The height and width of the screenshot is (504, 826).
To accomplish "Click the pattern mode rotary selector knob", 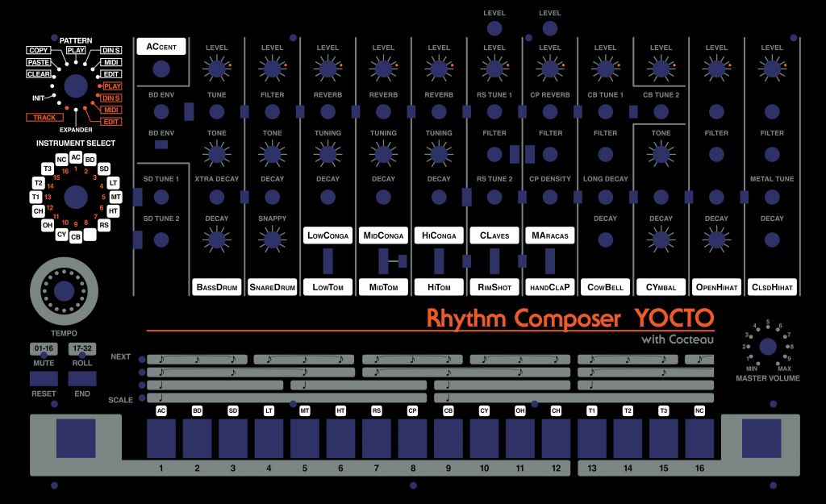I will pyautogui.click(x=76, y=85).
